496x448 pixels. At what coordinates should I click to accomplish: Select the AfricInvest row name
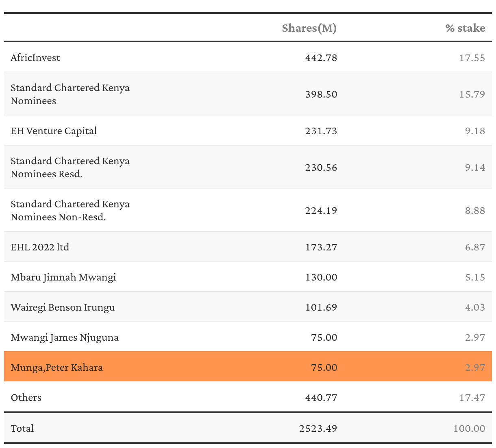click(x=35, y=58)
